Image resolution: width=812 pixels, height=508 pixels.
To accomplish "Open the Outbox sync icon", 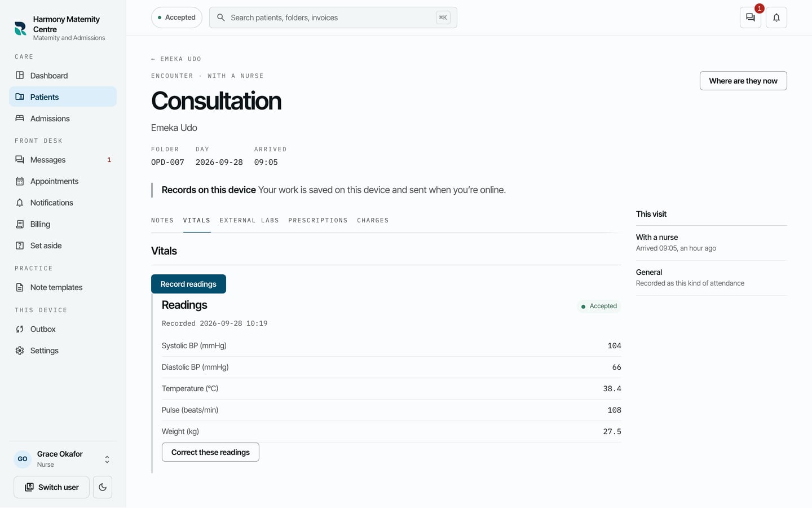I will (20, 329).
